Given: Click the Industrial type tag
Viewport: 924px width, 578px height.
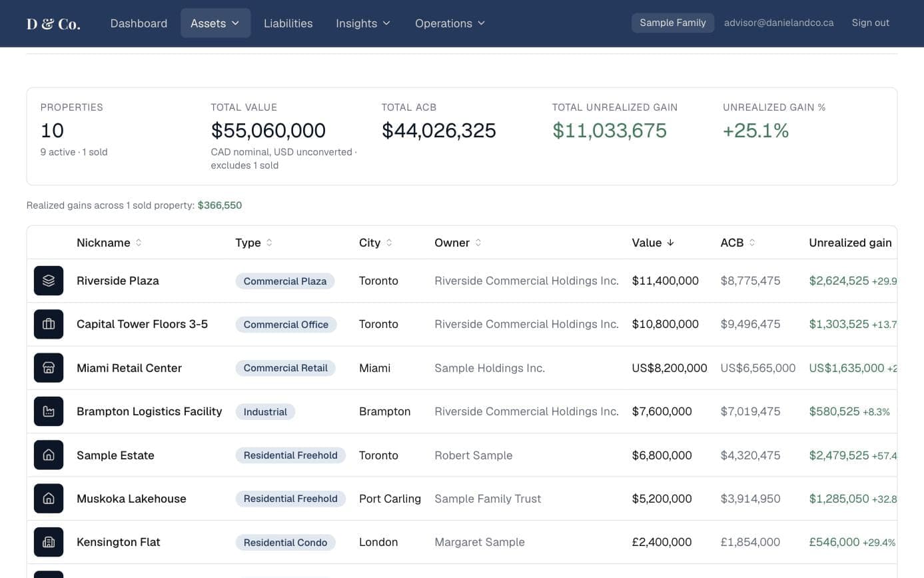Looking at the screenshot, I should (x=265, y=412).
